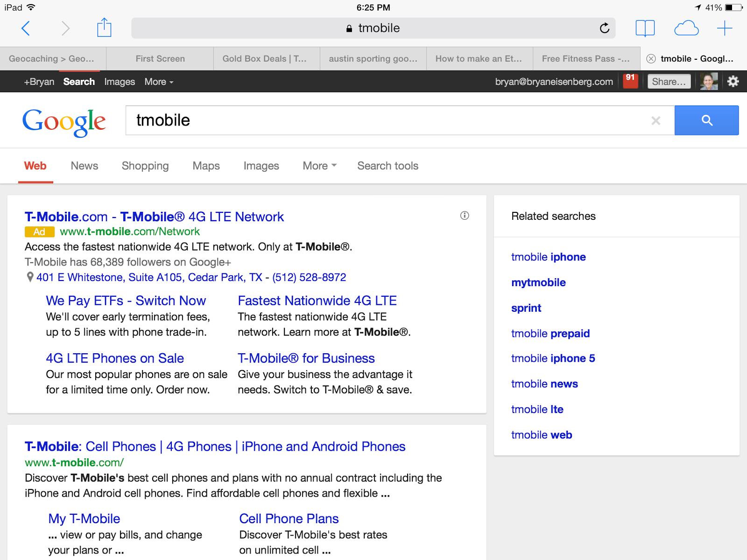The height and width of the screenshot is (560, 747).
Task: Search related term tmobile iphone
Action: [548, 257]
